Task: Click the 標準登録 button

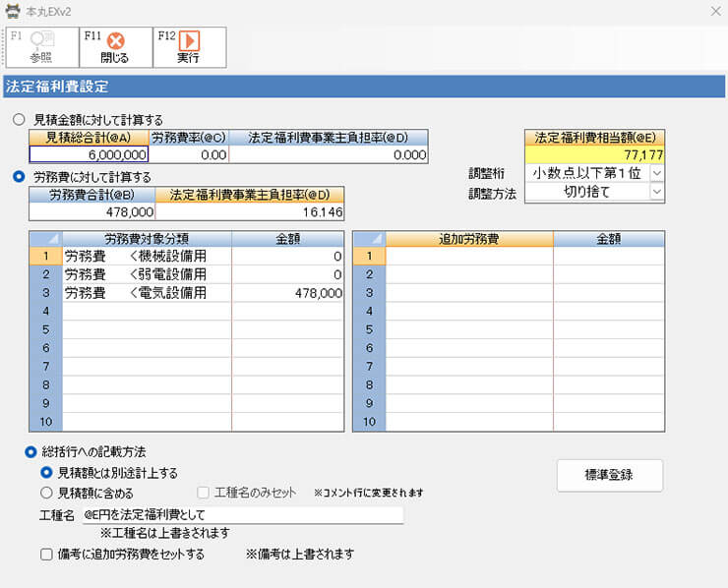Action: click(x=609, y=475)
